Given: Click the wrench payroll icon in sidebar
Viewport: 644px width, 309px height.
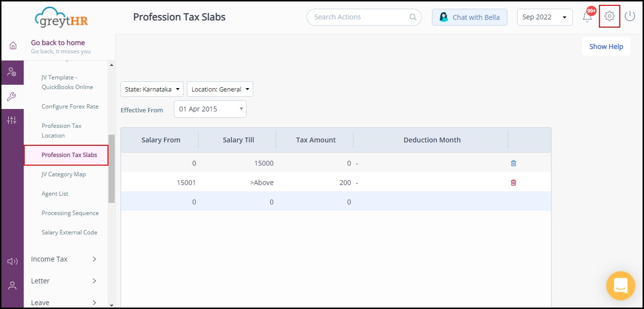Looking at the screenshot, I should [x=12, y=96].
